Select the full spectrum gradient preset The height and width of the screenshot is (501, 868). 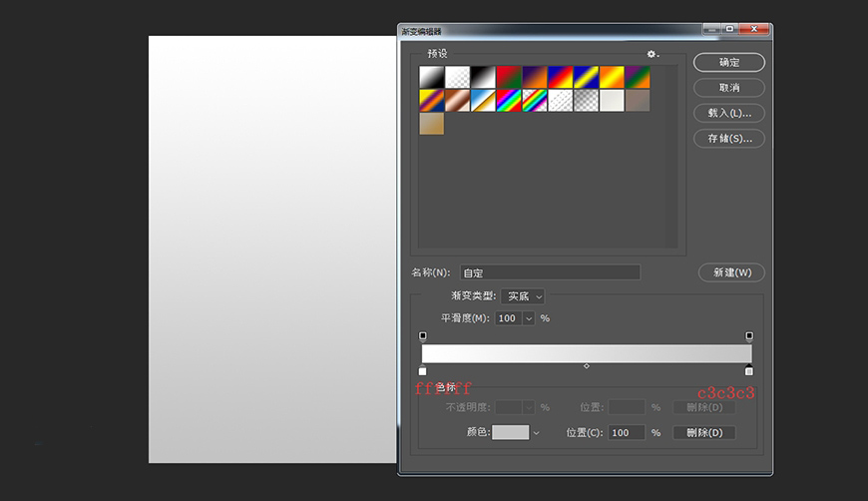point(509,101)
